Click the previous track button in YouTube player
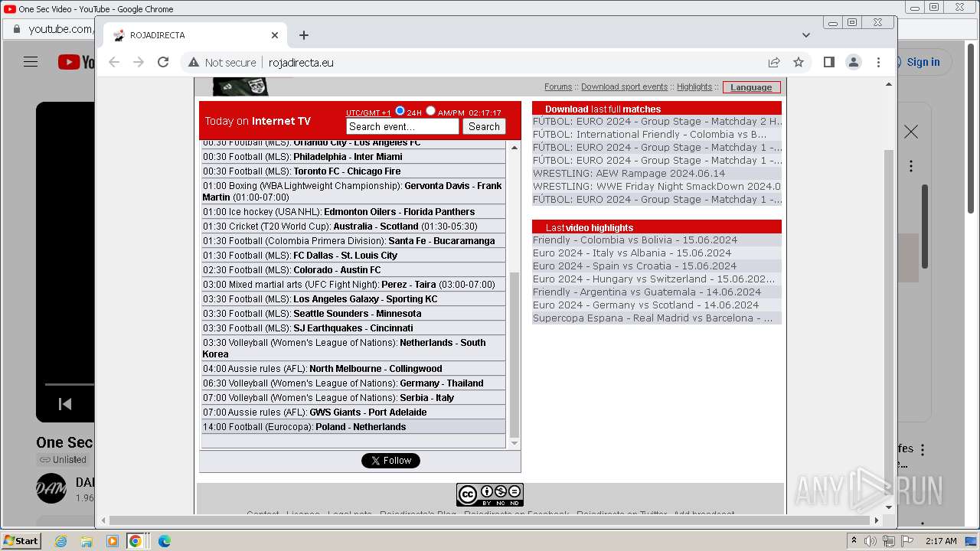 [x=65, y=403]
